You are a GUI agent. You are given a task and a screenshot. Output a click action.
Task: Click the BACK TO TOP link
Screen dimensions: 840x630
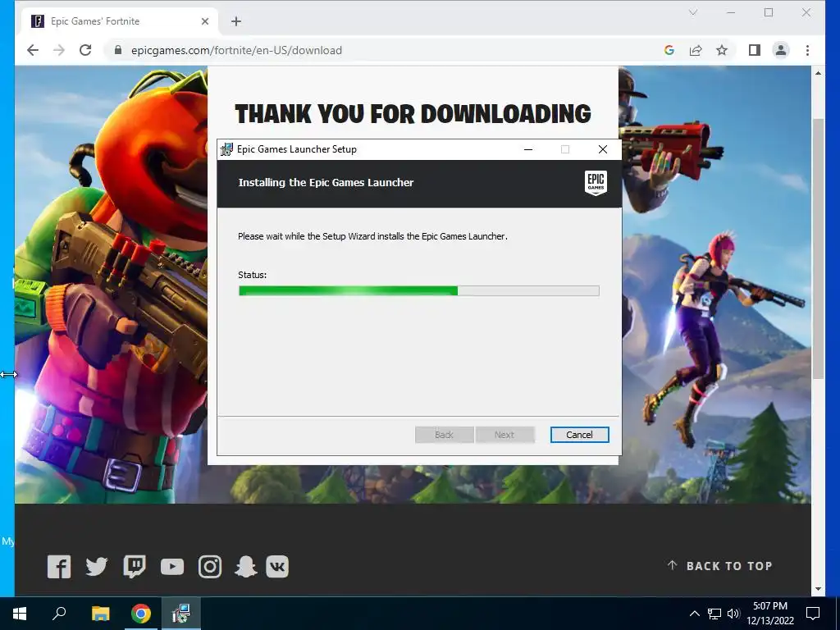coord(720,566)
